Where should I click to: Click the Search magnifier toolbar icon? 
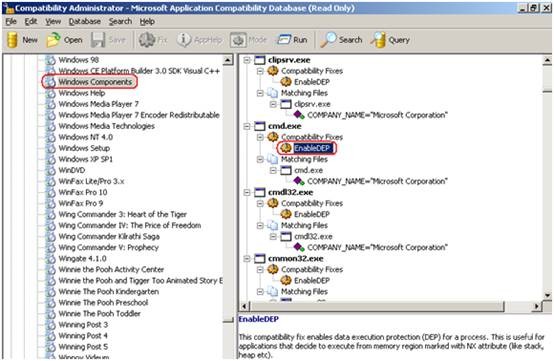[328, 40]
